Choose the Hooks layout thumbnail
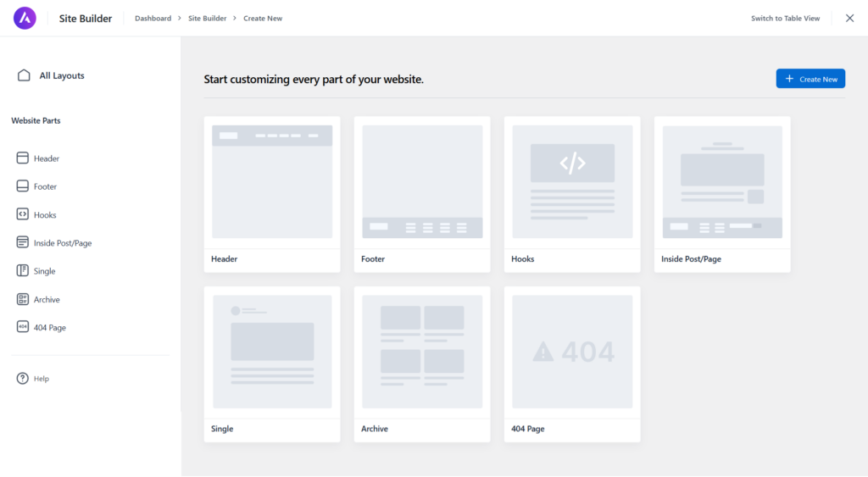Viewport: 868px width, 477px height. coord(572,181)
